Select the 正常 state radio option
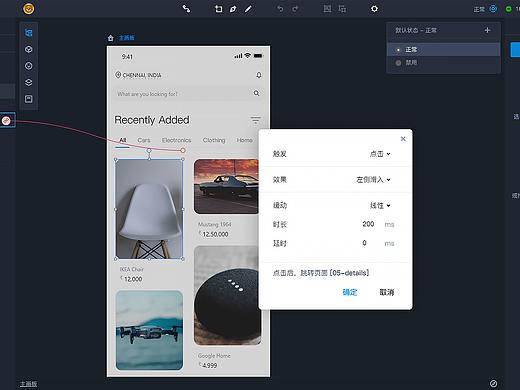This screenshot has height=390, width=520. (398, 50)
